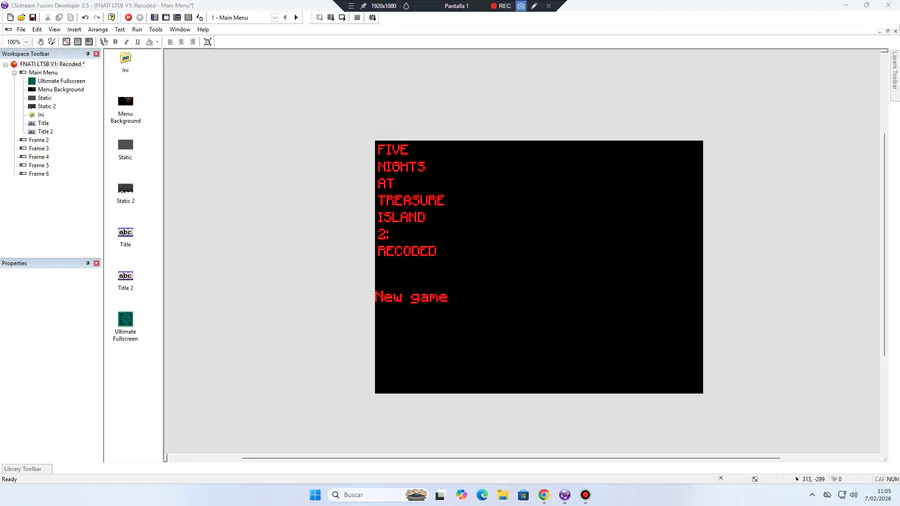Open the Window menu
The height and width of the screenshot is (506, 900).
(x=180, y=29)
